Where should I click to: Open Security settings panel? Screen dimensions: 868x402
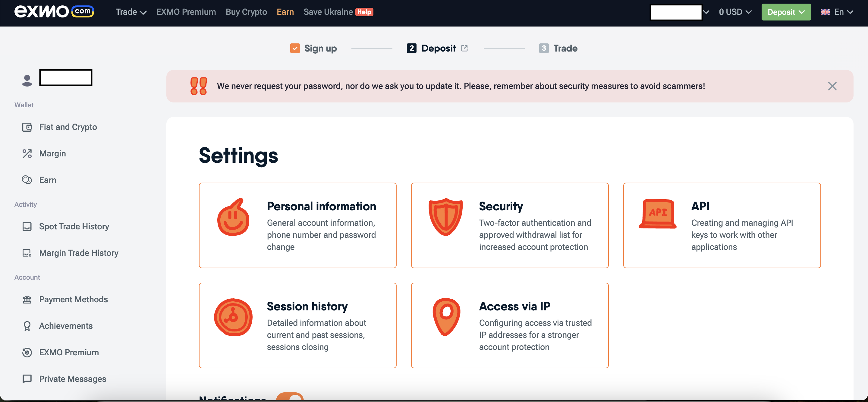[x=510, y=225]
